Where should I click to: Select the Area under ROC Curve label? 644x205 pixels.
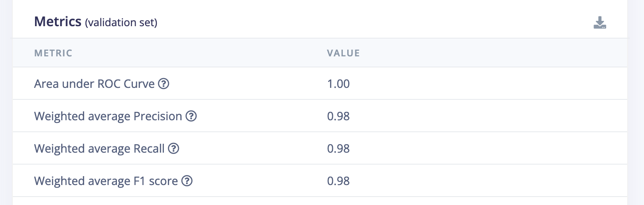click(x=94, y=83)
